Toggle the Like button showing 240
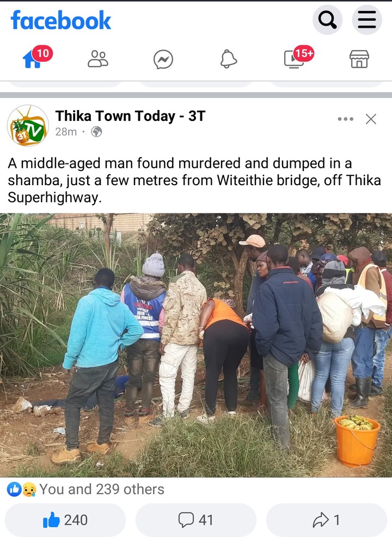Image resolution: width=392 pixels, height=537 pixels. click(x=65, y=520)
